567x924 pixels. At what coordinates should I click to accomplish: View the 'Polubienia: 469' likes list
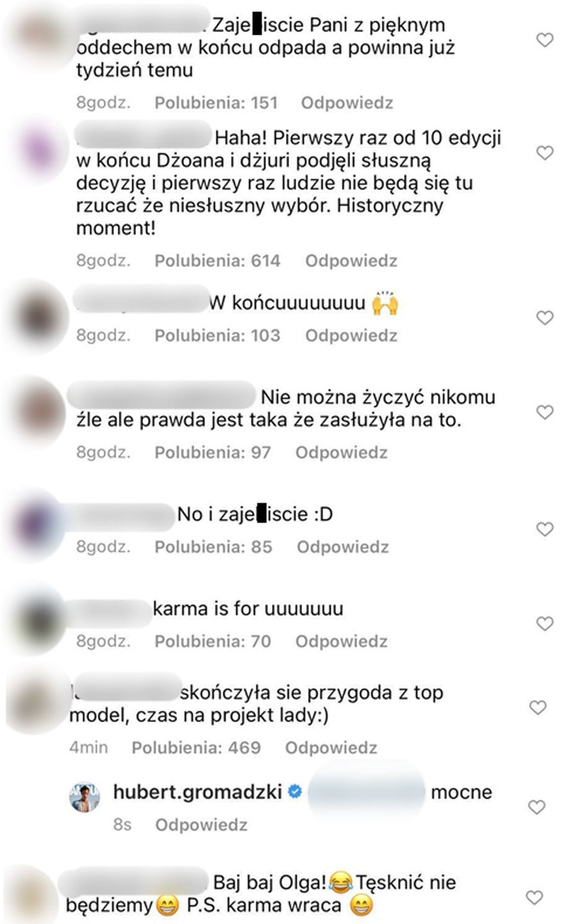tap(196, 748)
